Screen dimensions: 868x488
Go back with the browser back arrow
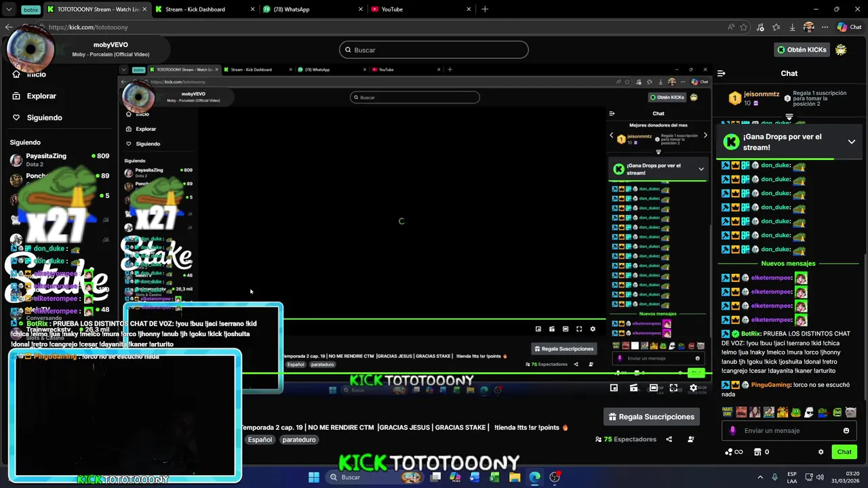(x=9, y=27)
